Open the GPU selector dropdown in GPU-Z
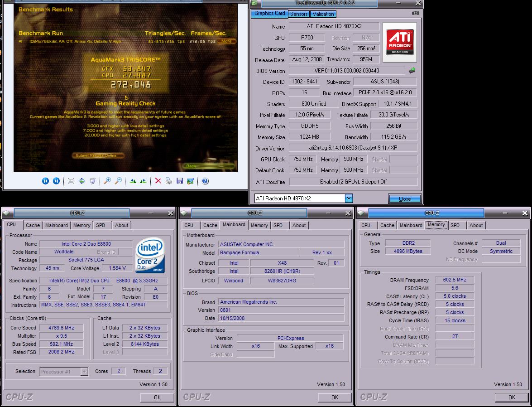The image size is (532, 407). (349, 199)
